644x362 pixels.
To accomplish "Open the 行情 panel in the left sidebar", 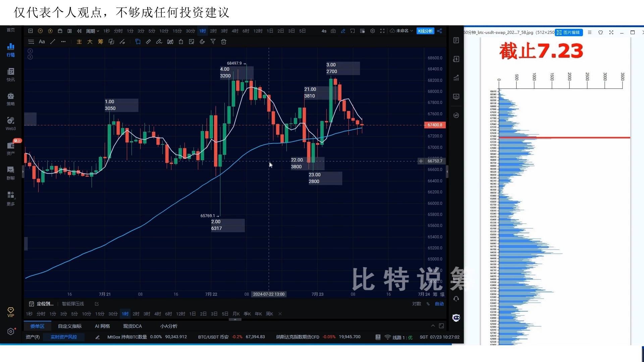I will click(x=10, y=50).
